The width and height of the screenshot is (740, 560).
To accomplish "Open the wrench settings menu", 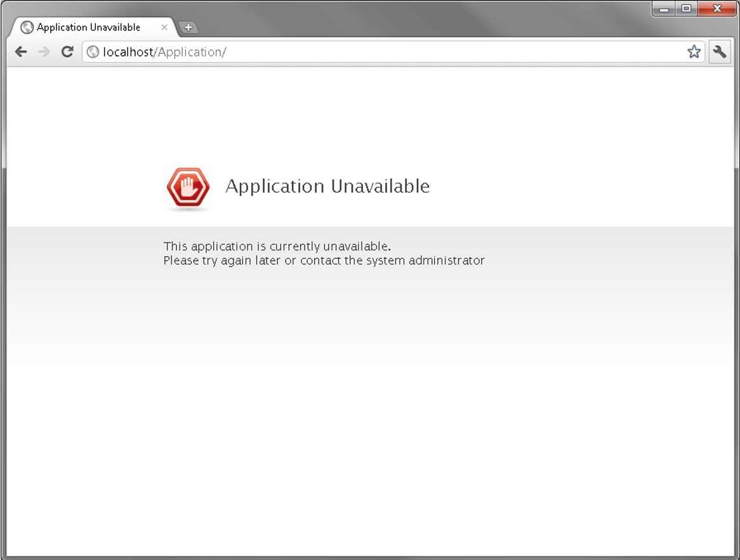I will coord(720,52).
